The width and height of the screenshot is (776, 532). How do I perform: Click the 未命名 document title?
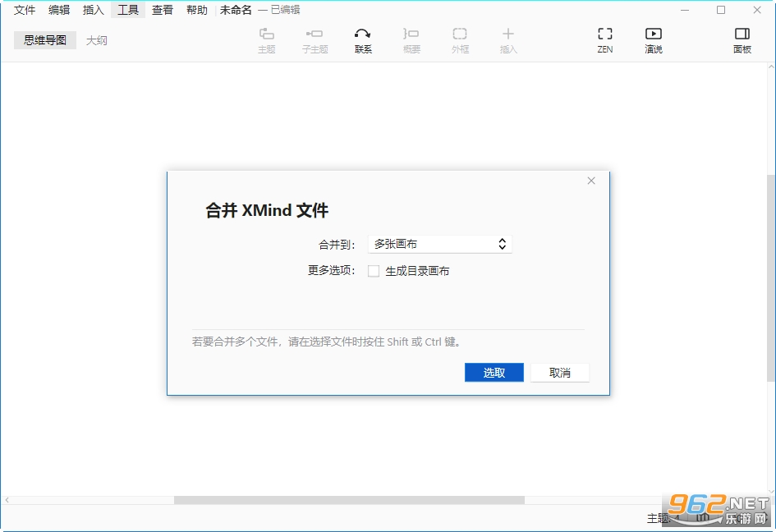point(236,10)
